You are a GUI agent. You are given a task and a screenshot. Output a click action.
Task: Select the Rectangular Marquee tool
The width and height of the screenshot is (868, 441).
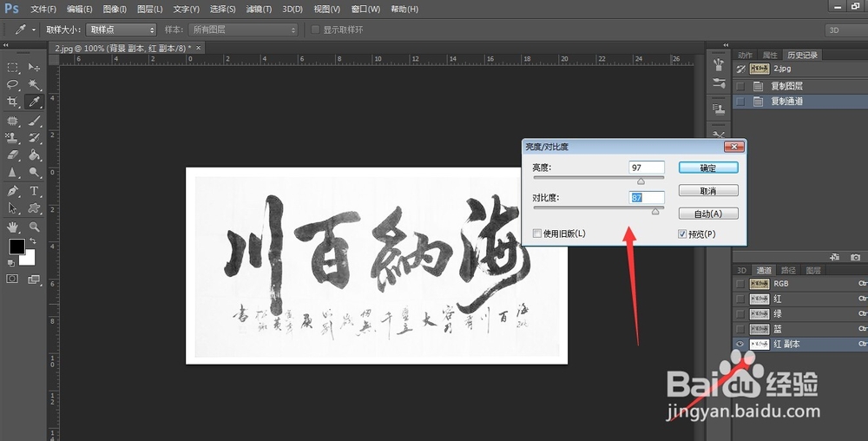(12, 68)
